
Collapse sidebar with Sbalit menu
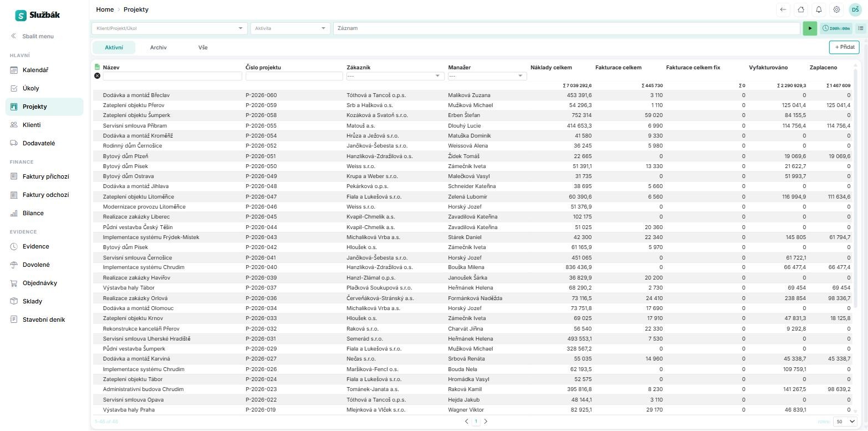[32, 36]
